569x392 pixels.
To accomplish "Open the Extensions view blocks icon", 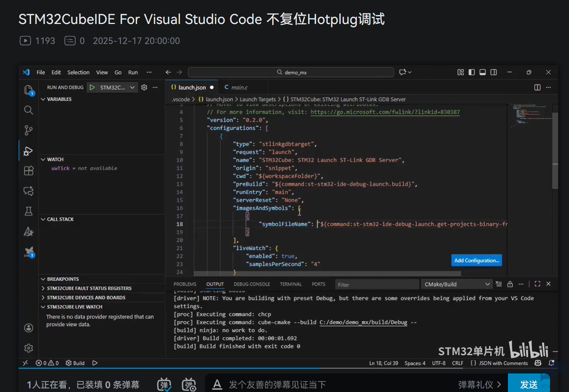I will 28,171.
